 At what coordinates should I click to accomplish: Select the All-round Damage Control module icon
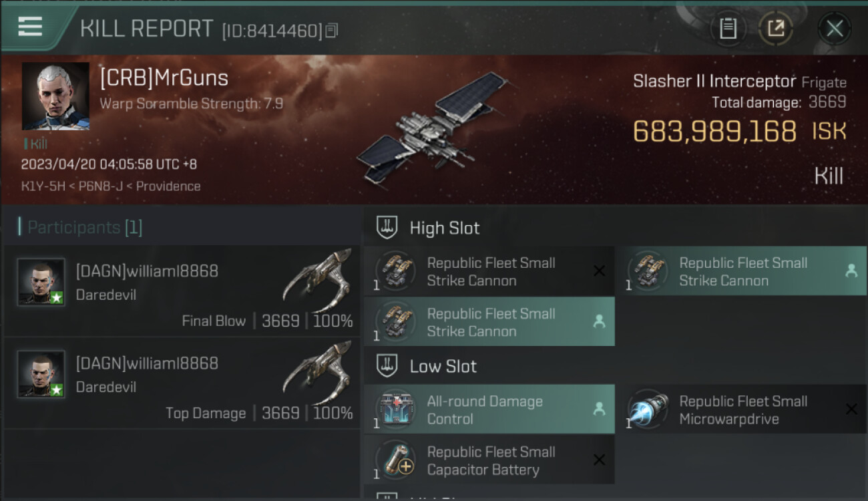click(396, 409)
